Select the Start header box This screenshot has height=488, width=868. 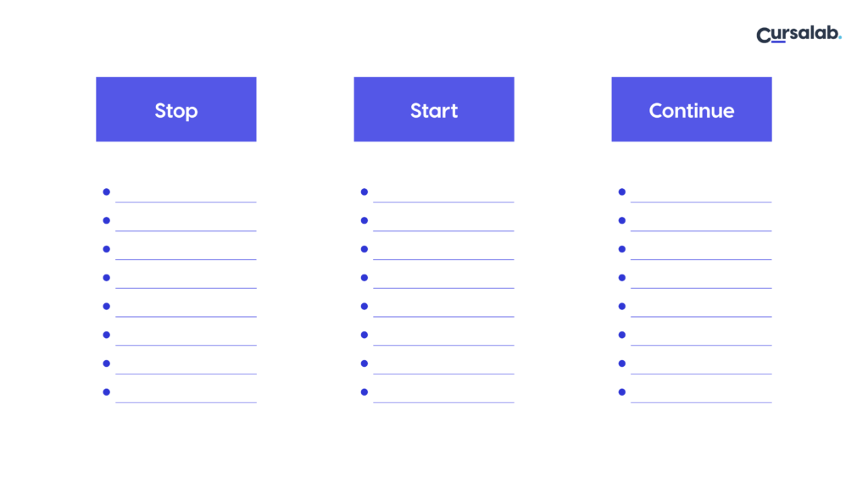point(434,109)
